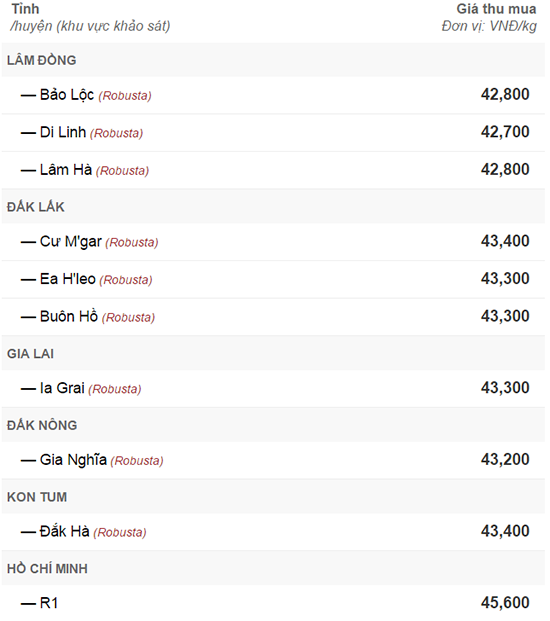
Task: Click the R1 price 45,600
Action: (505, 603)
